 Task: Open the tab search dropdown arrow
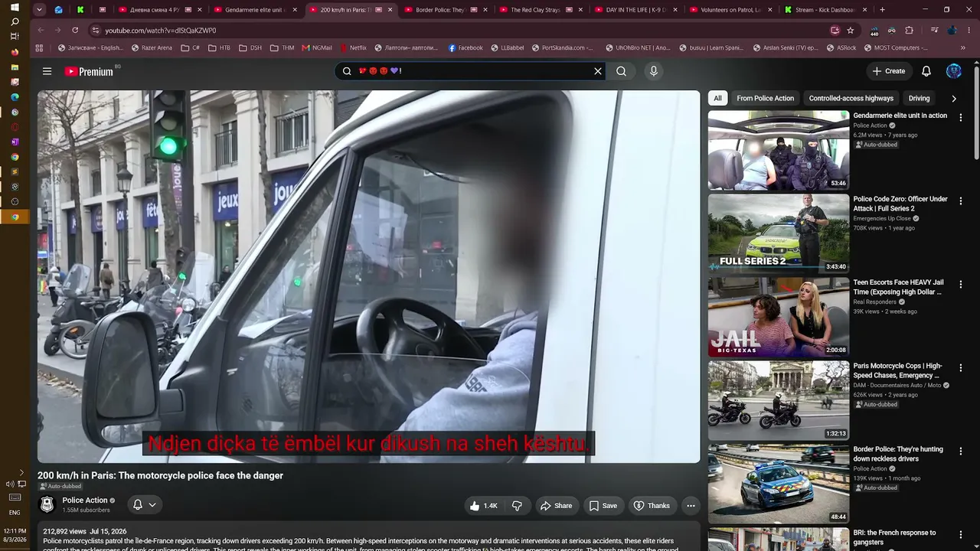[x=40, y=10]
